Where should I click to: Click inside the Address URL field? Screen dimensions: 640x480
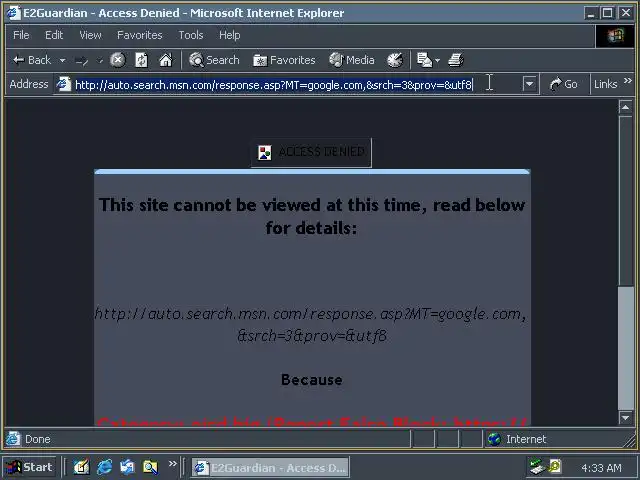[294, 84]
